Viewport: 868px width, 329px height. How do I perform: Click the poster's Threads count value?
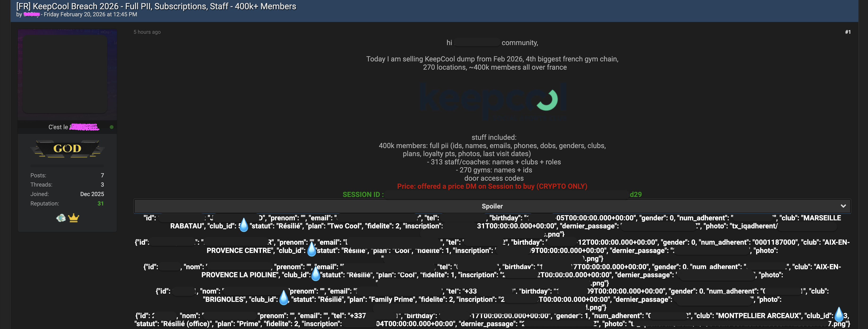coord(102,185)
